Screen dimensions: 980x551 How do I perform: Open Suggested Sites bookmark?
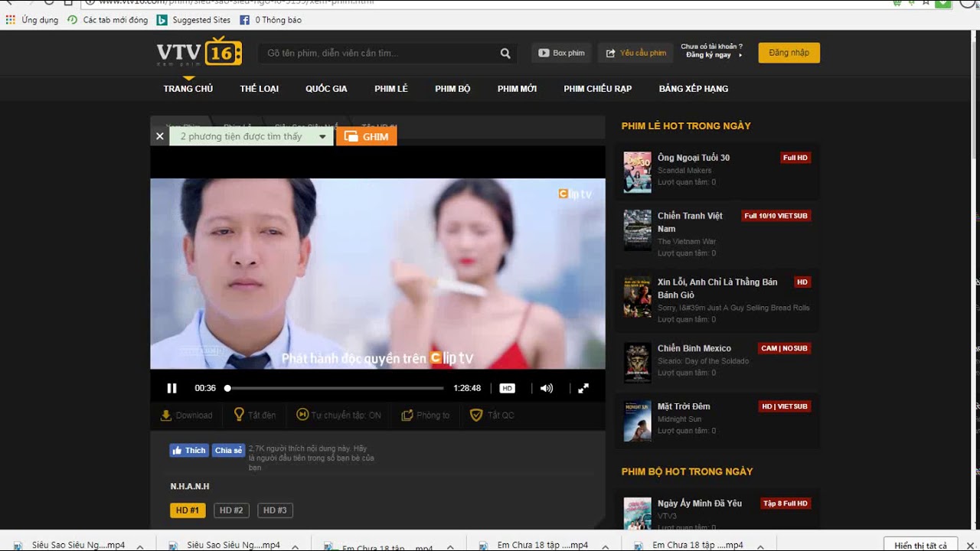pyautogui.click(x=194, y=20)
